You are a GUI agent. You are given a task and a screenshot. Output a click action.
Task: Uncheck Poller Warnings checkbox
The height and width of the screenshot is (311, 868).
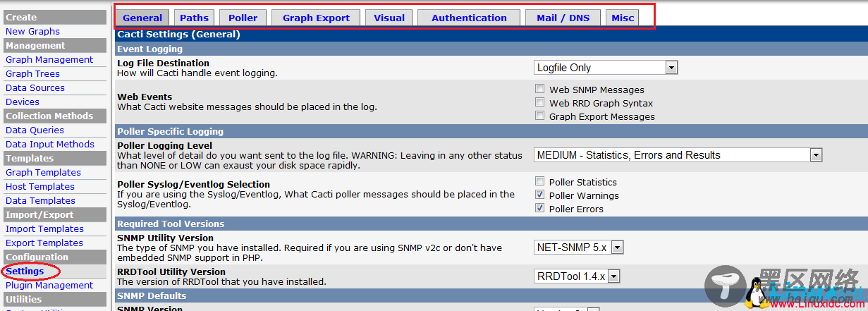point(539,195)
